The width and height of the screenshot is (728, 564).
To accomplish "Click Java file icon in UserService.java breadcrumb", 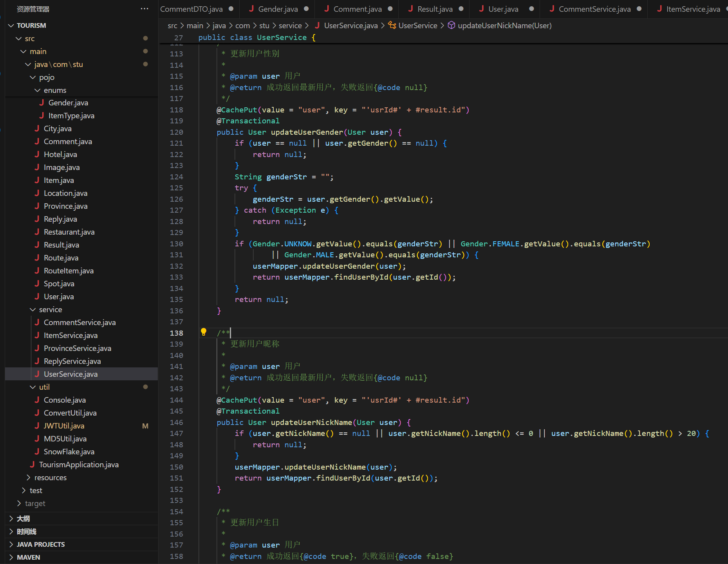I will [317, 25].
